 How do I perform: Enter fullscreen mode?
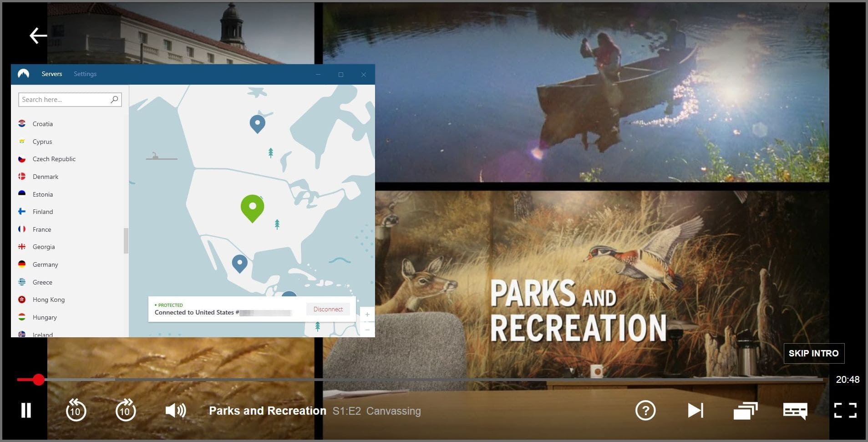(x=845, y=411)
